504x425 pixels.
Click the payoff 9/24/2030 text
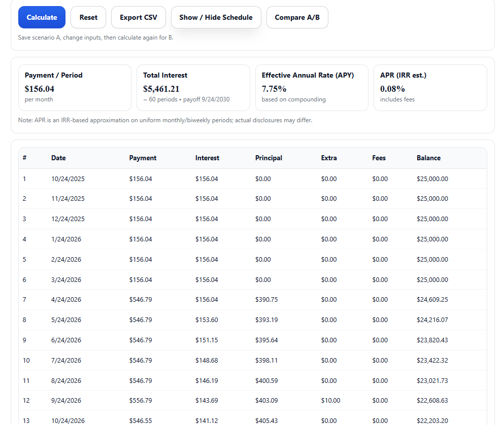(x=207, y=99)
